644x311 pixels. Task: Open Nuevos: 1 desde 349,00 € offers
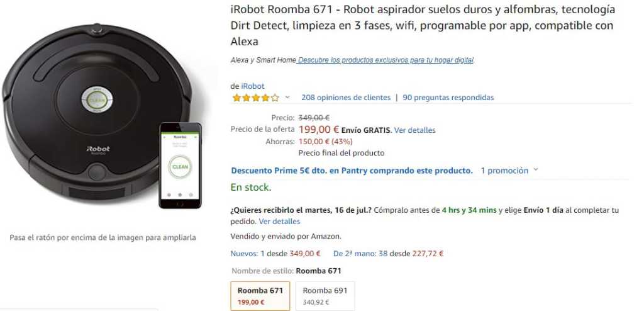pos(275,254)
